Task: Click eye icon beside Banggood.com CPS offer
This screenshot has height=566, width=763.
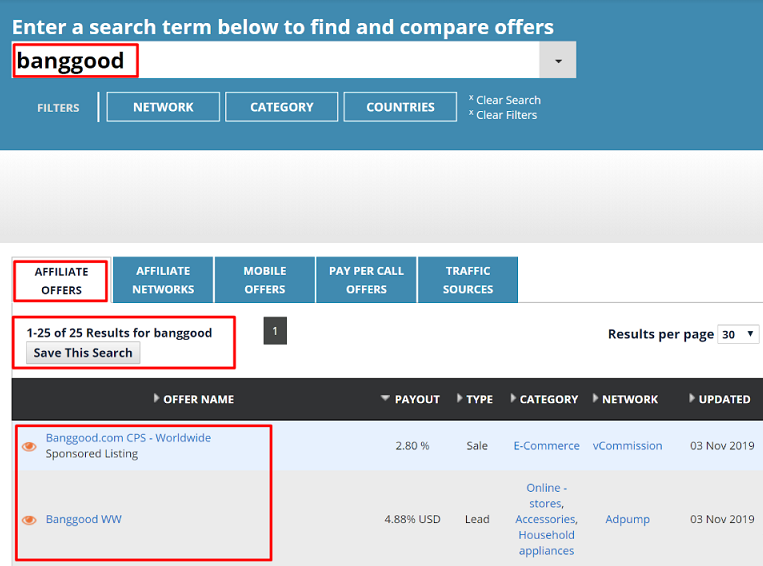Action: [29, 447]
